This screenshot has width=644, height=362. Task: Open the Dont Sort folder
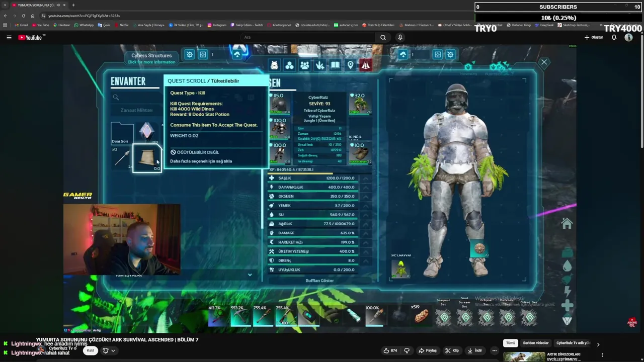122,133
